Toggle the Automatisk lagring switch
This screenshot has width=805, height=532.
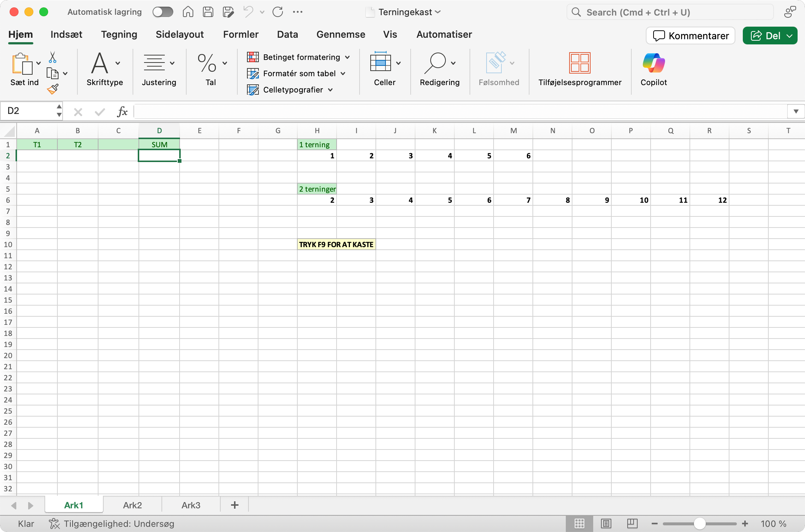163,12
